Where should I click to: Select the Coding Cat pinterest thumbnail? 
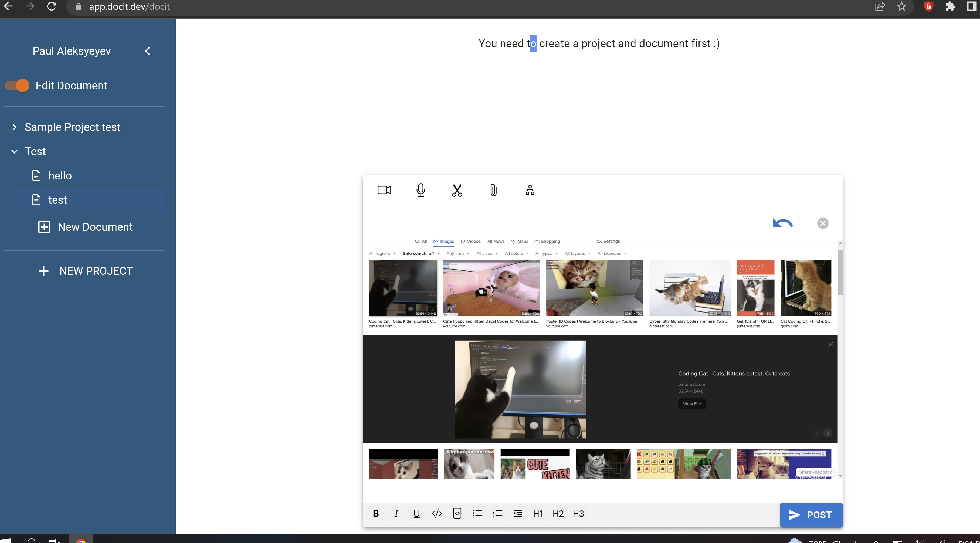403,288
